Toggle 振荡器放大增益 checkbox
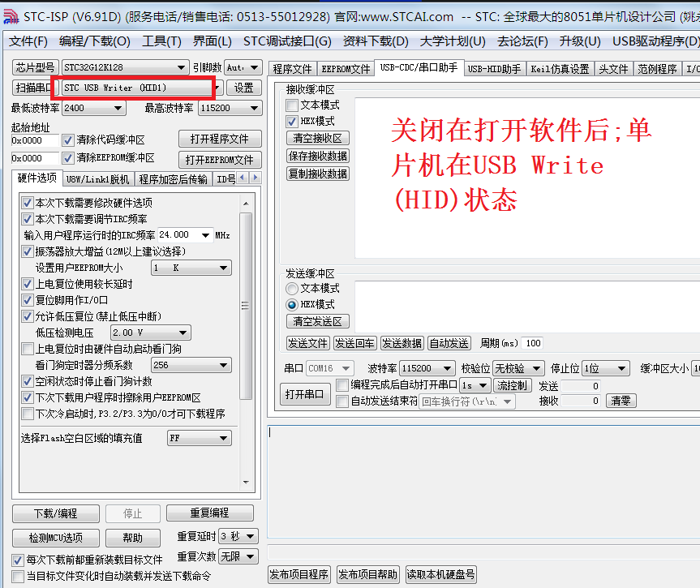This screenshot has width=700, height=588. point(28,251)
